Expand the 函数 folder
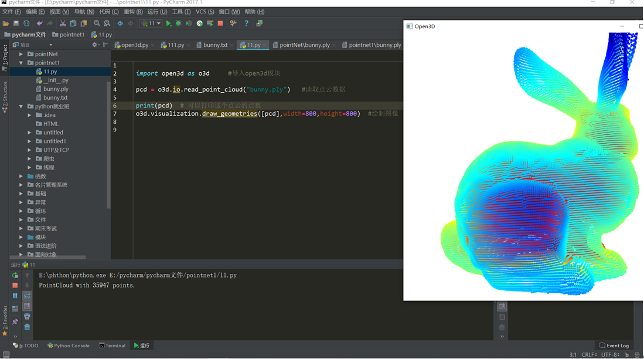The width and height of the screenshot is (644, 359). pos(21,176)
